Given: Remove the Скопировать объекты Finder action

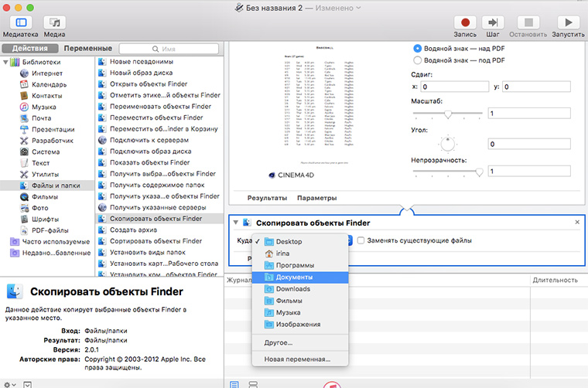Looking at the screenshot, I should [x=577, y=223].
